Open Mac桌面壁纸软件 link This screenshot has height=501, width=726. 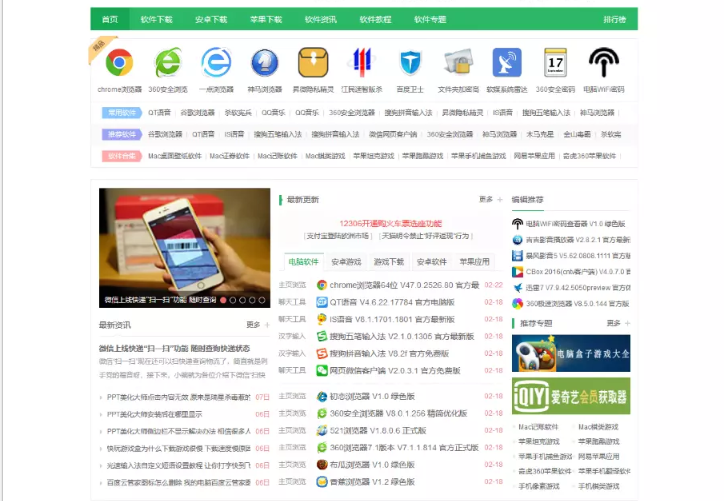175,156
